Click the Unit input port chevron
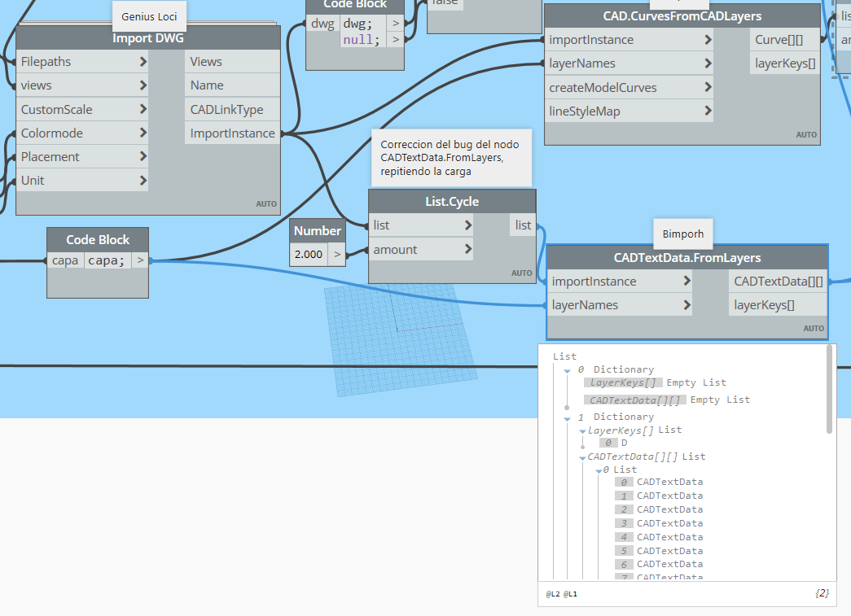This screenshot has width=851, height=616. [x=143, y=181]
